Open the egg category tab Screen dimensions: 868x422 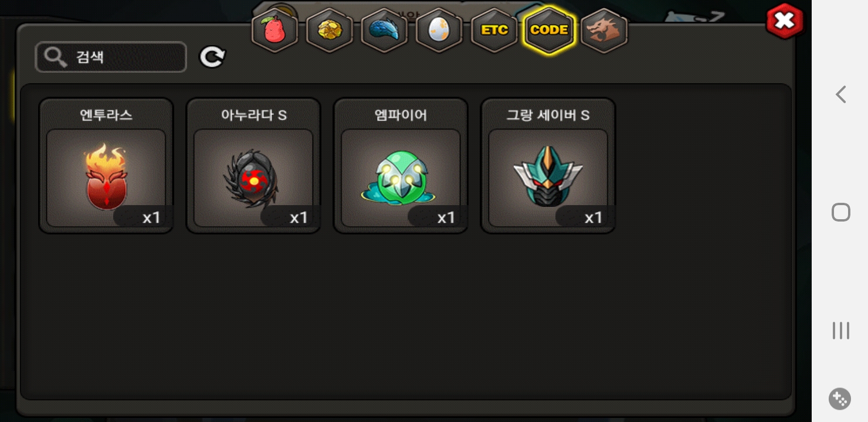(x=439, y=30)
